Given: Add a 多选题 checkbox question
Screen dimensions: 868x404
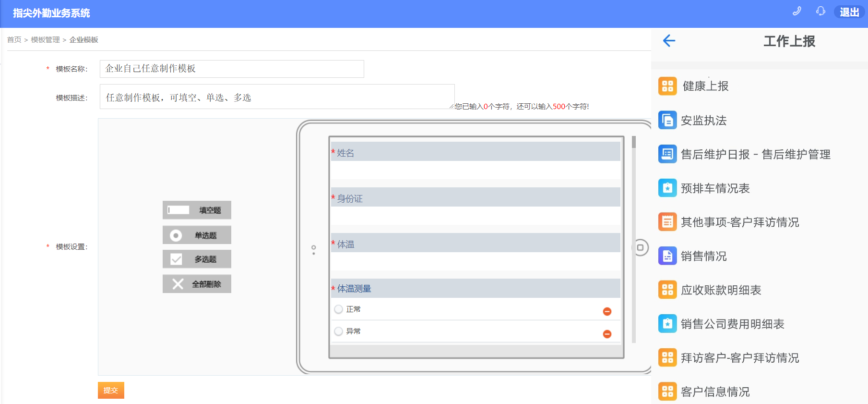Looking at the screenshot, I should tap(197, 259).
